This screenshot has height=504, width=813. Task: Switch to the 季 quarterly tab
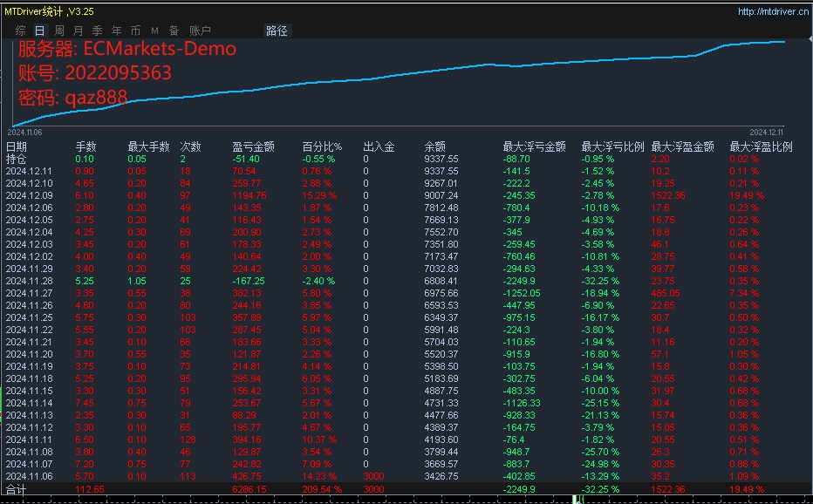point(98,31)
